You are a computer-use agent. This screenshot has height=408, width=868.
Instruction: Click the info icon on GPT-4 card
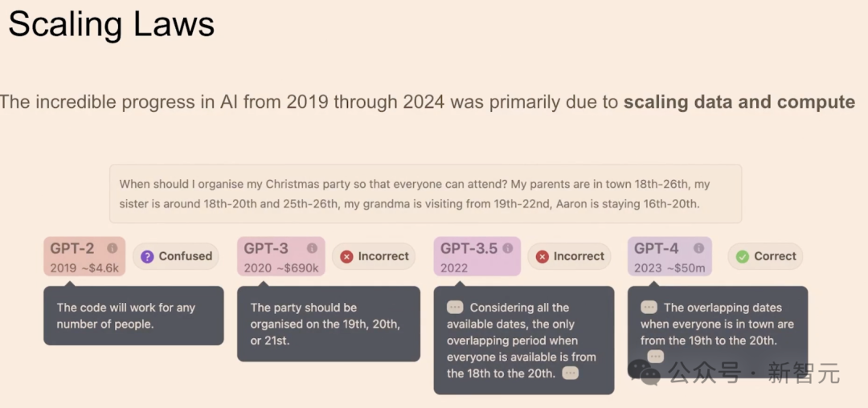[699, 248]
